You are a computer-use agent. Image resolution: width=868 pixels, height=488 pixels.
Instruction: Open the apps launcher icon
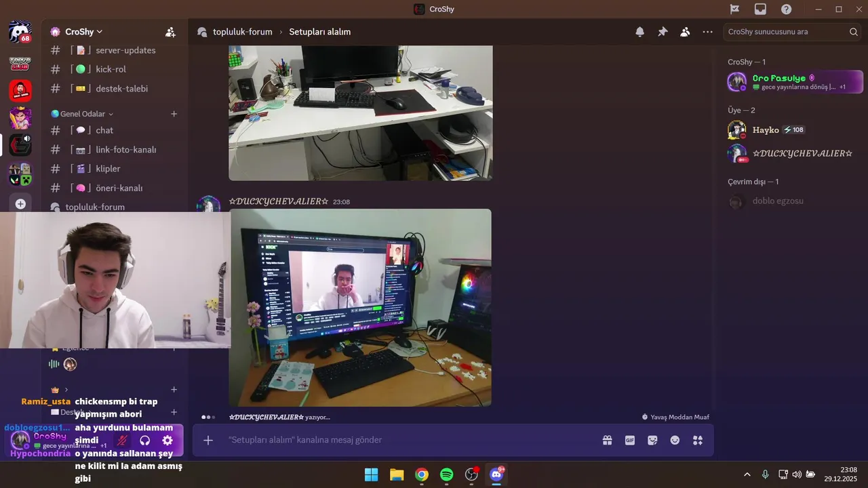pos(698,441)
